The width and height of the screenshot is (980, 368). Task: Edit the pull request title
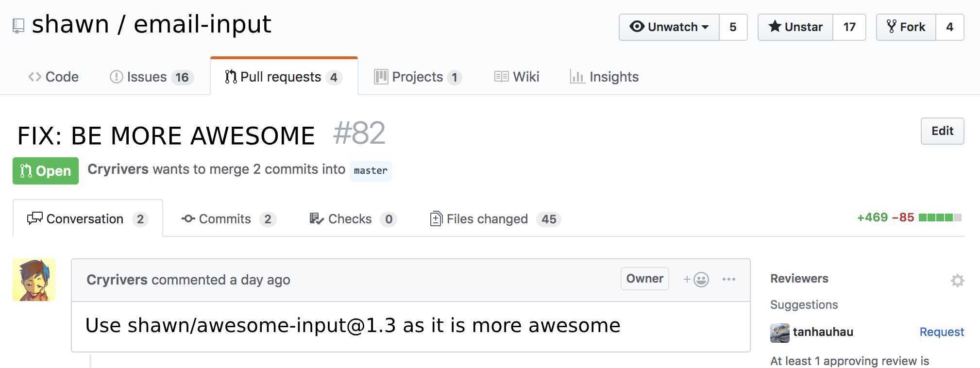coord(942,131)
